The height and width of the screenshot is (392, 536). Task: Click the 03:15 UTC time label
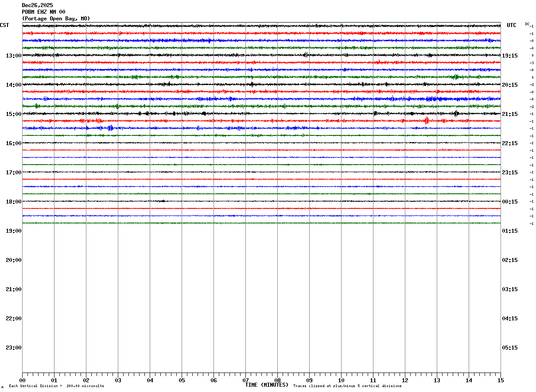[510, 289]
